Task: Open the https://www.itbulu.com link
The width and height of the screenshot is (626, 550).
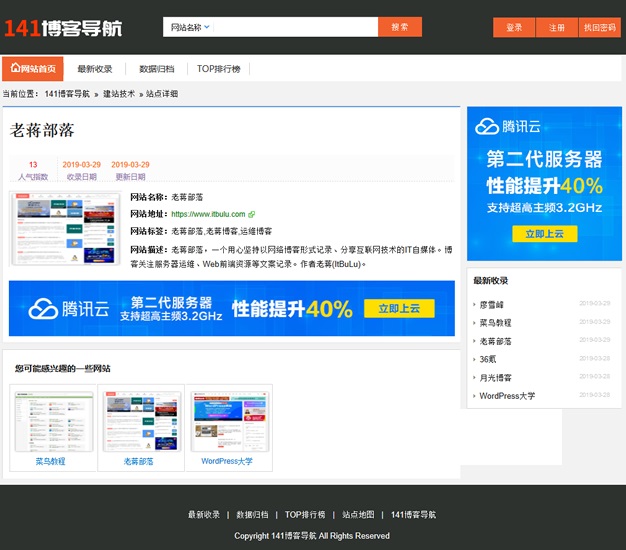Action: (208, 214)
